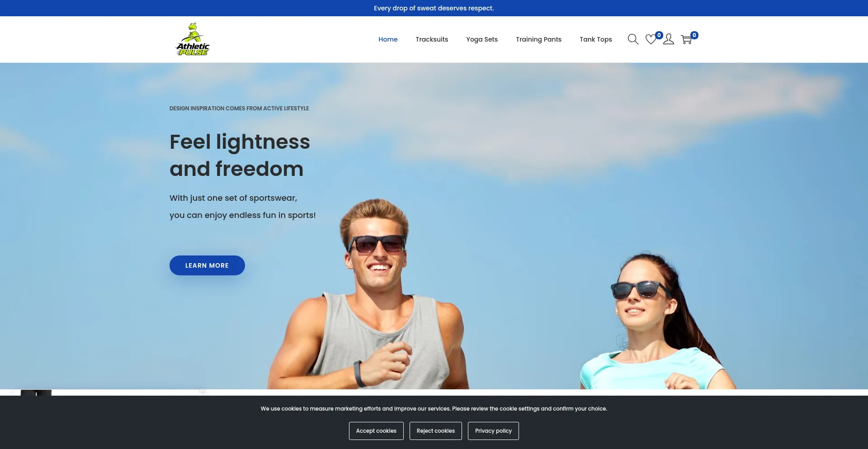
Task: Click the announcement bar reading 'Every drop of sweat deserves respect'
Action: coord(434,8)
